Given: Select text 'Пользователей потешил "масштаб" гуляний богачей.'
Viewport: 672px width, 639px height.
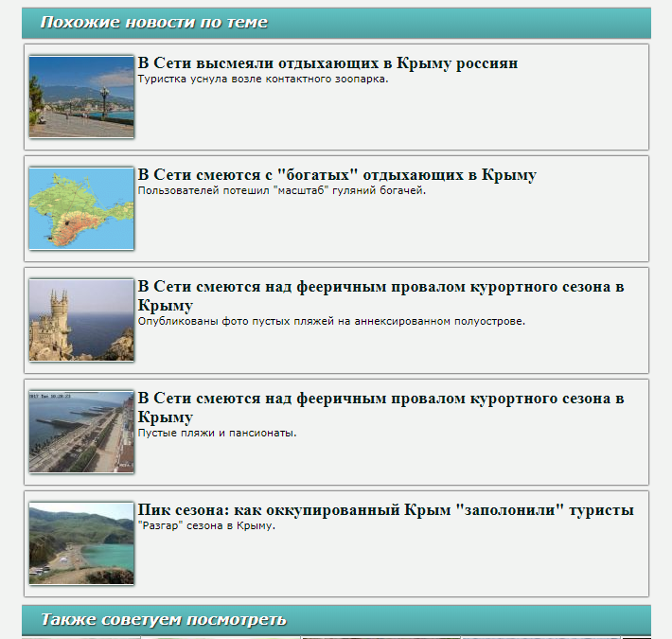Looking at the screenshot, I should tap(281, 190).
